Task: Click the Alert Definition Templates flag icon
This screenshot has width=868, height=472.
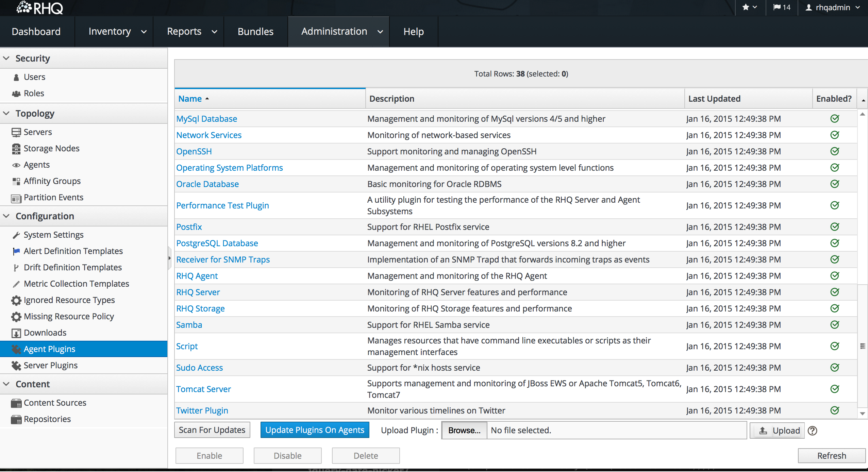Action: (16, 251)
